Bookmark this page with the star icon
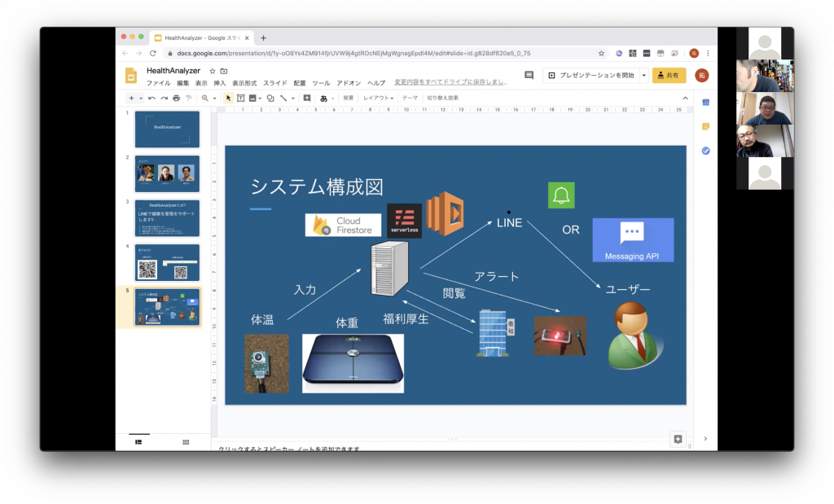The image size is (834, 504). click(x=602, y=53)
